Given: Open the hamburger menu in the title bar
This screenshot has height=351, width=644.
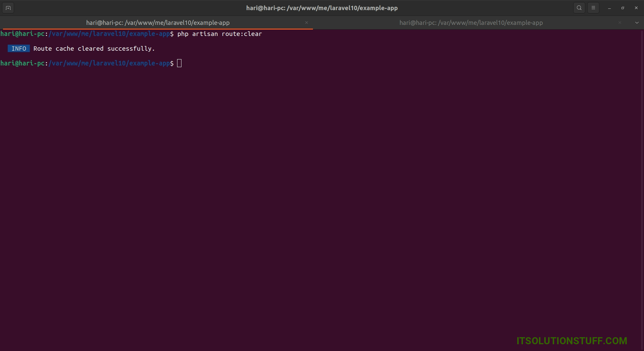Looking at the screenshot, I should (593, 8).
